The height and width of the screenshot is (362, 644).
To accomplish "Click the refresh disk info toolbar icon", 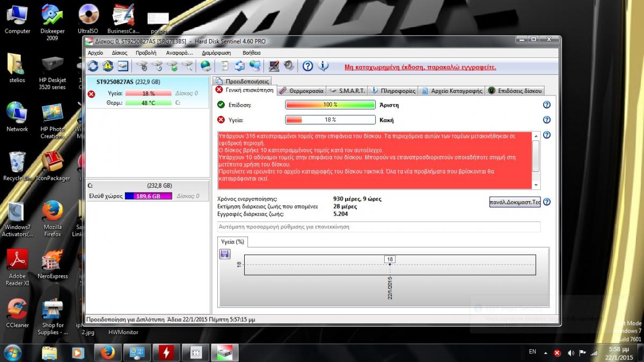I will pyautogui.click(x=93, y=66).
